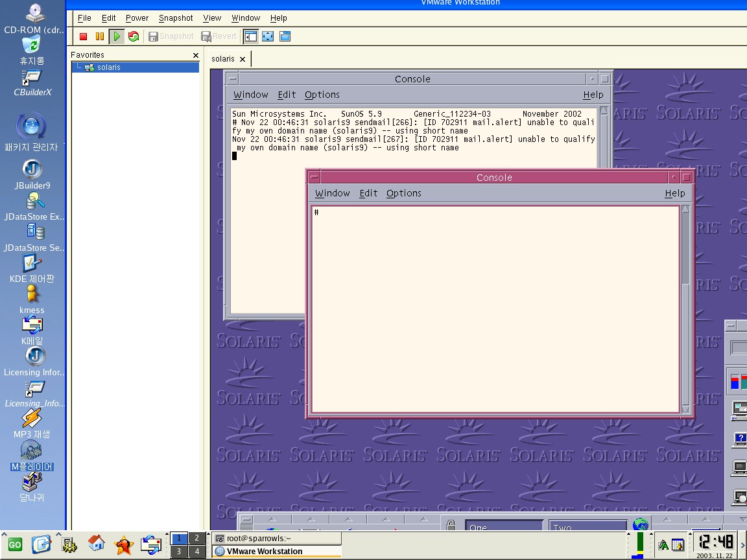Open the Window menu in pink Console
The height and width of the screenshot is (560, 747).
(x=332, y=193)
